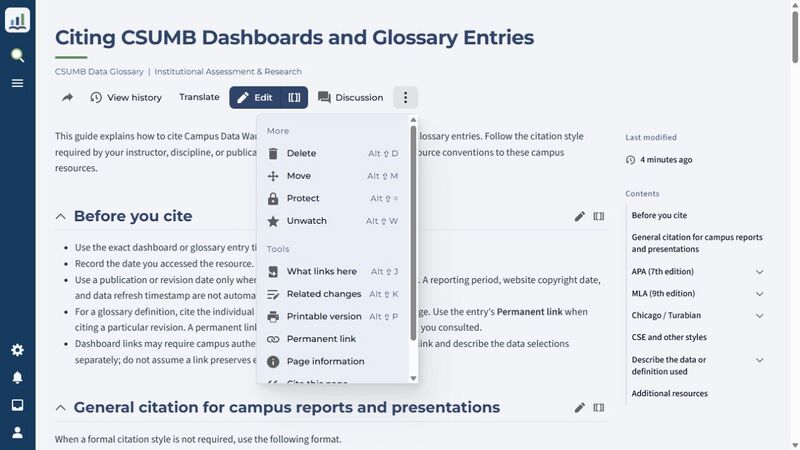Viewport: 800px width, 450px height.
Task: Open the settings gear in sidebar
Action: click(17, 350)
